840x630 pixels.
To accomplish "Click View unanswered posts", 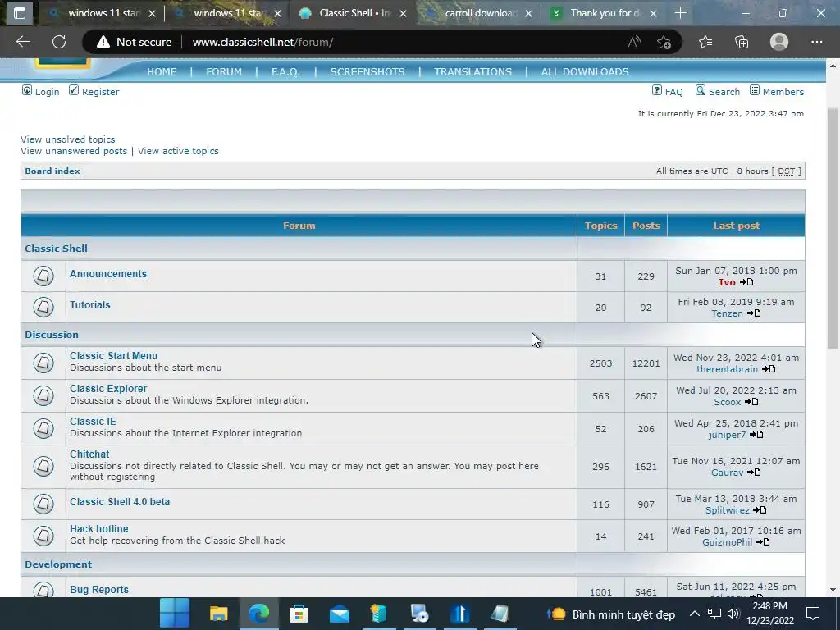I will coord(74,151).
